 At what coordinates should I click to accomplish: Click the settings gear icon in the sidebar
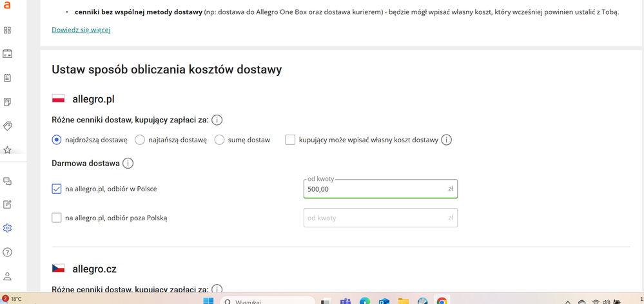[8, 228]
